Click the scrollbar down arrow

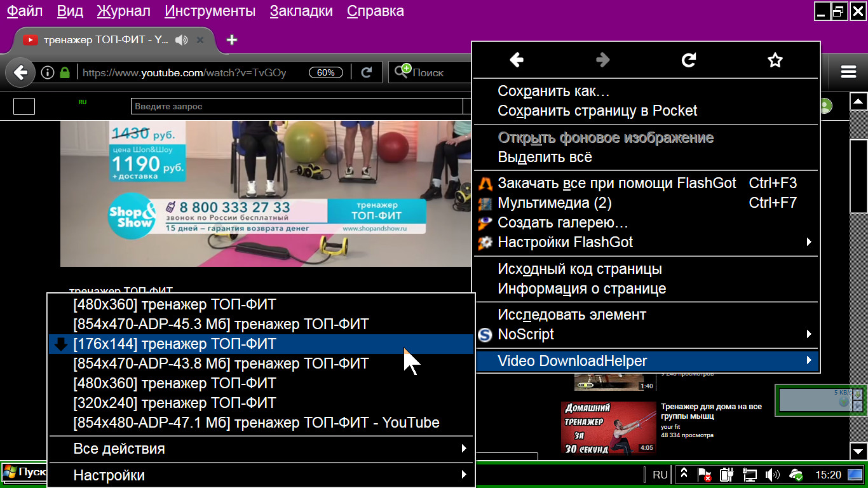pos(858,451)
